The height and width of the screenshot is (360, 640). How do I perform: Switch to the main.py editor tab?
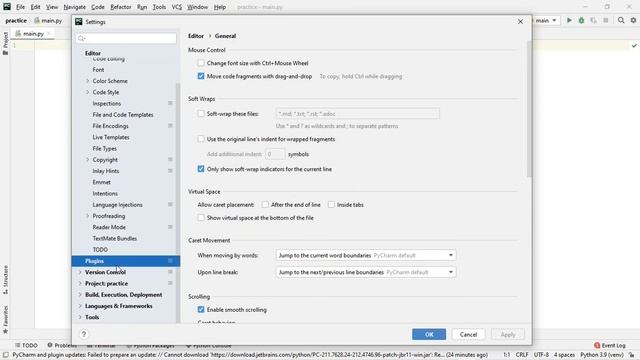32,33
